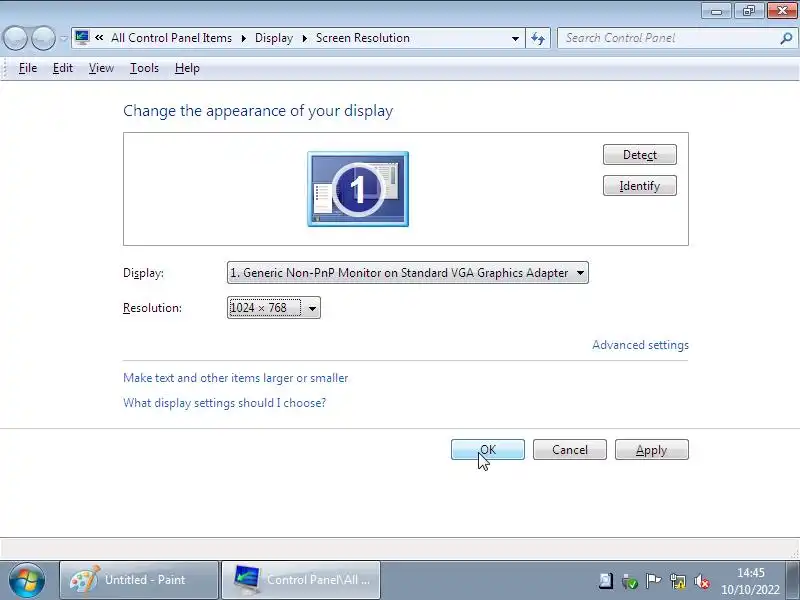Open the File menu
This screenshot has width=800, height=600.
28,68
